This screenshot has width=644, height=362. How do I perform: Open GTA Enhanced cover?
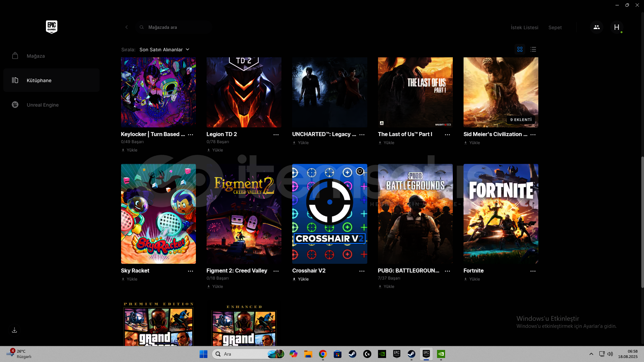pyautogui.click(x=244, y=323)
